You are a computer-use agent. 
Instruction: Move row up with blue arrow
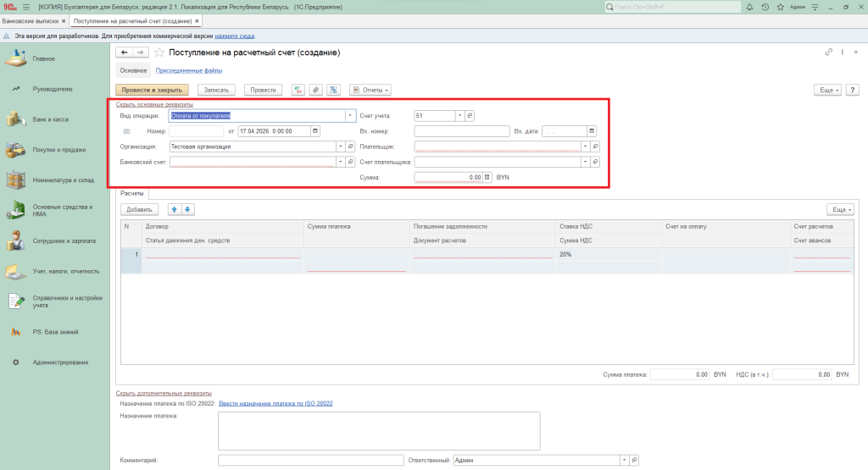(175, 209)
